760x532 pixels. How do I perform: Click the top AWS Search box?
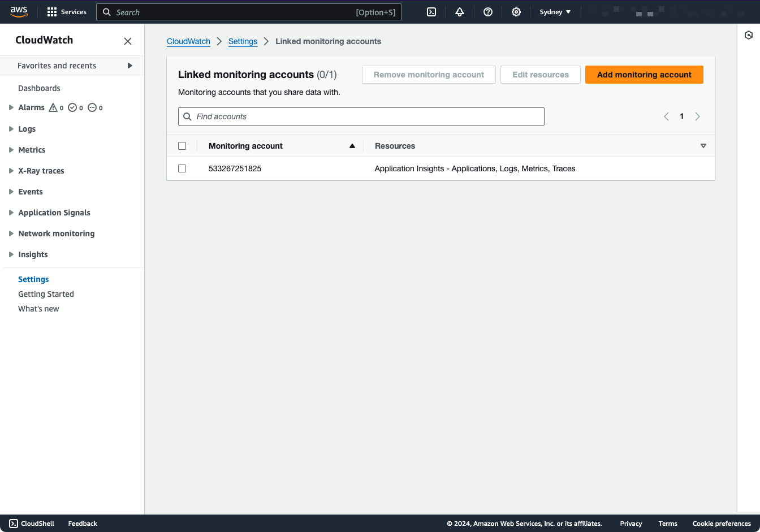249,12
